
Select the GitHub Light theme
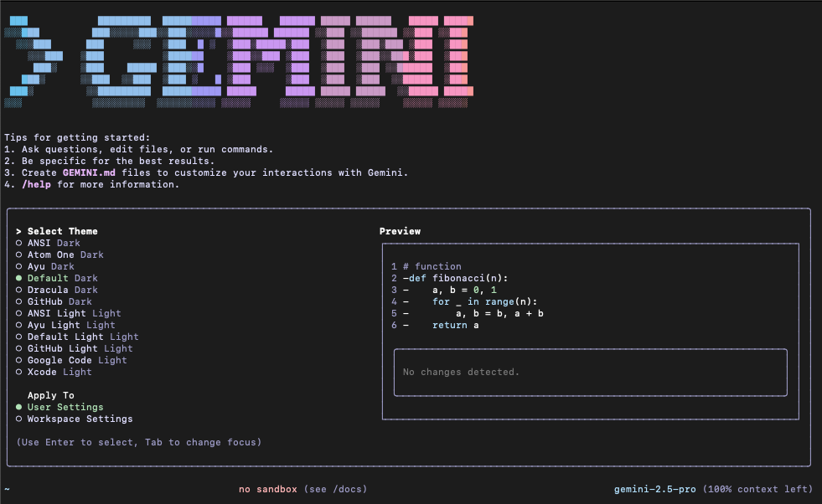click(x=75, y=348)
